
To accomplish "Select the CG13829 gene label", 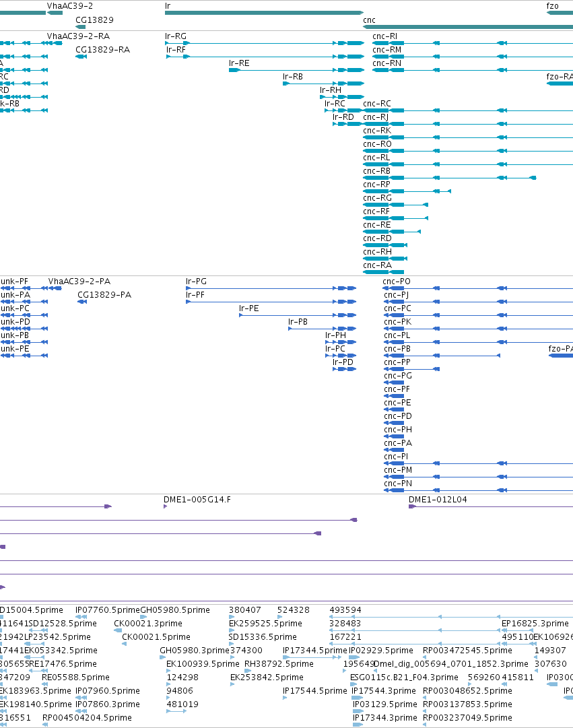I will [95, 20].
